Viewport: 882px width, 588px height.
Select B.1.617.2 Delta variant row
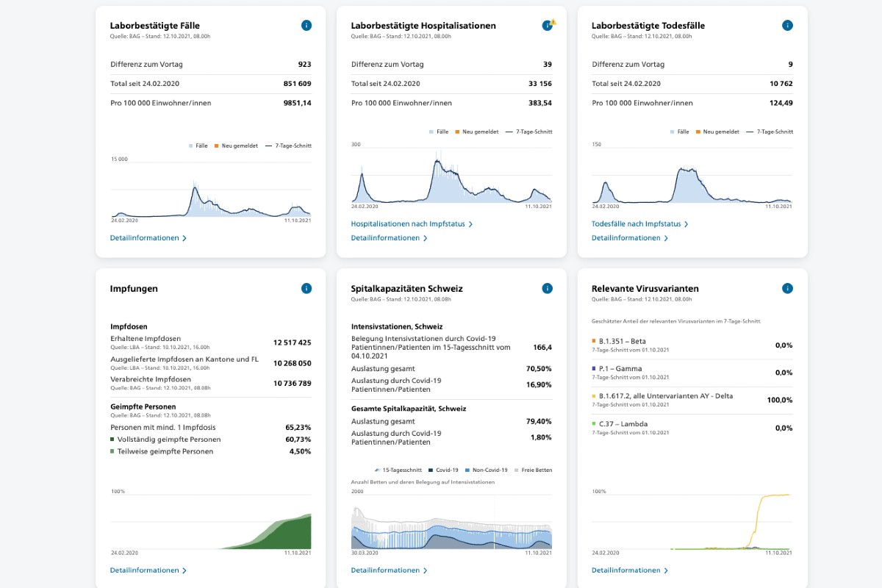(x=692, y=400)
